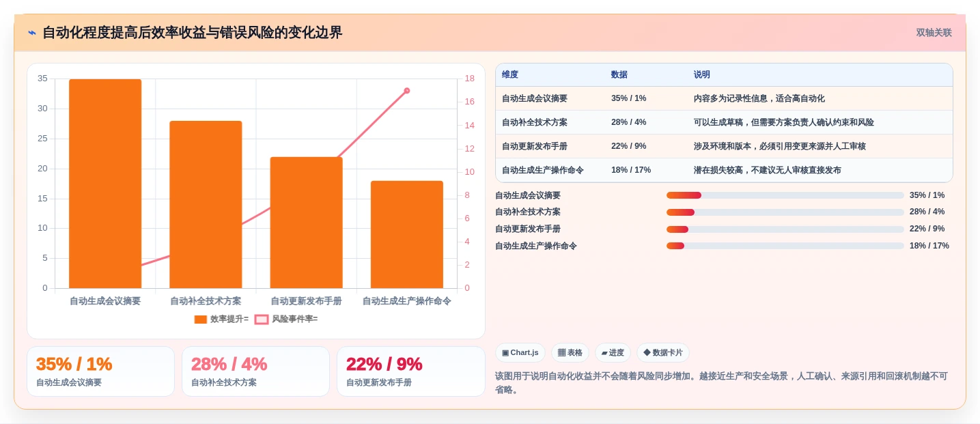980x424 pixels.
Task: Click the 数据 column header
Action: pos(619,74)
